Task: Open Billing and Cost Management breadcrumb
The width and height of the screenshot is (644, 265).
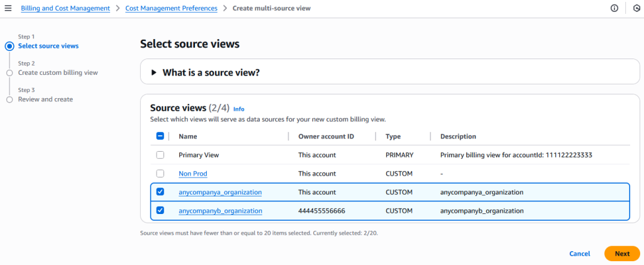Action: (65, 8)
